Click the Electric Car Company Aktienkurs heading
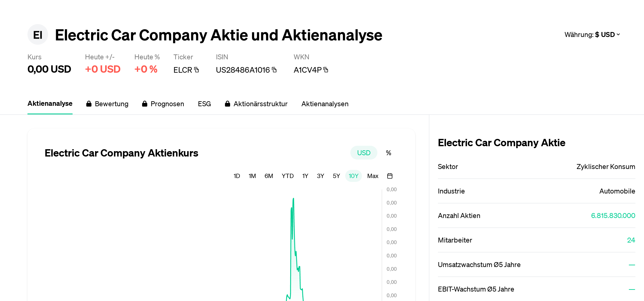Screen dimensions: 644x301 (121, 153)
